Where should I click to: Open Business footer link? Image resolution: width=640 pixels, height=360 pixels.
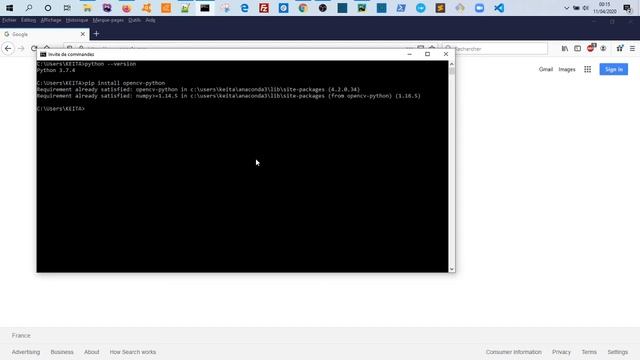point(62,352)
